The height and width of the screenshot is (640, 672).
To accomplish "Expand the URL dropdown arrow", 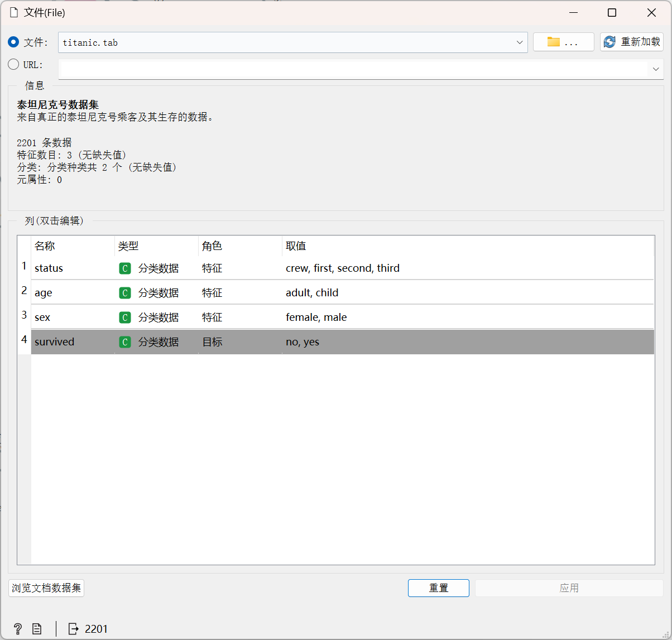I will [656, 69].
